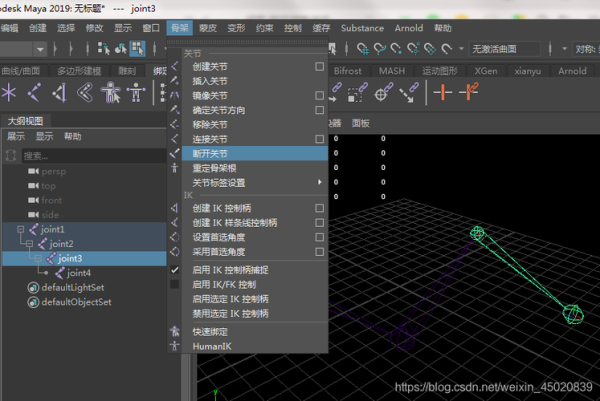
Task: Open options box for 设置首选角度
Action: pyautogui.click(x=320, y=237)
